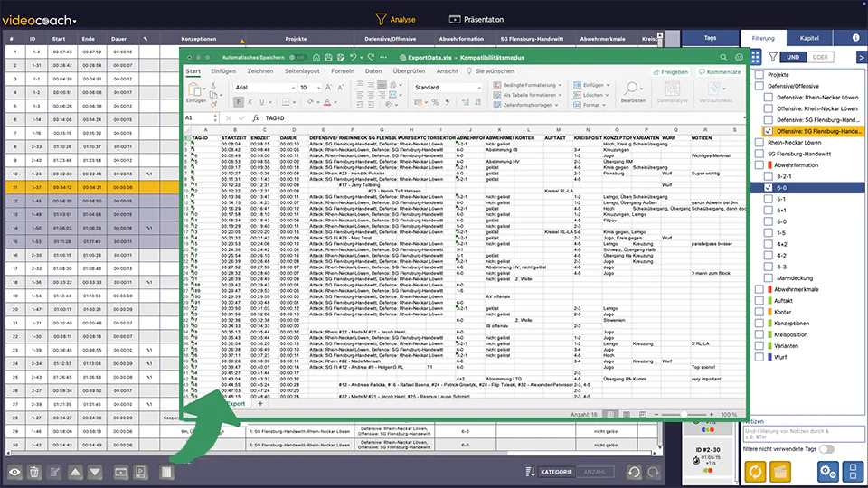Uncheck Offensive: SG Flensburg-Handewitt checkbox
868x488 pixels.
(769, 131)
